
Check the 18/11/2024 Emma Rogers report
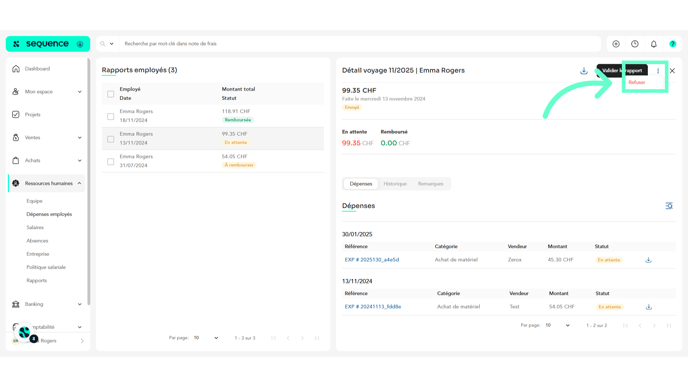pyautogui.click(x=111, y=116)
